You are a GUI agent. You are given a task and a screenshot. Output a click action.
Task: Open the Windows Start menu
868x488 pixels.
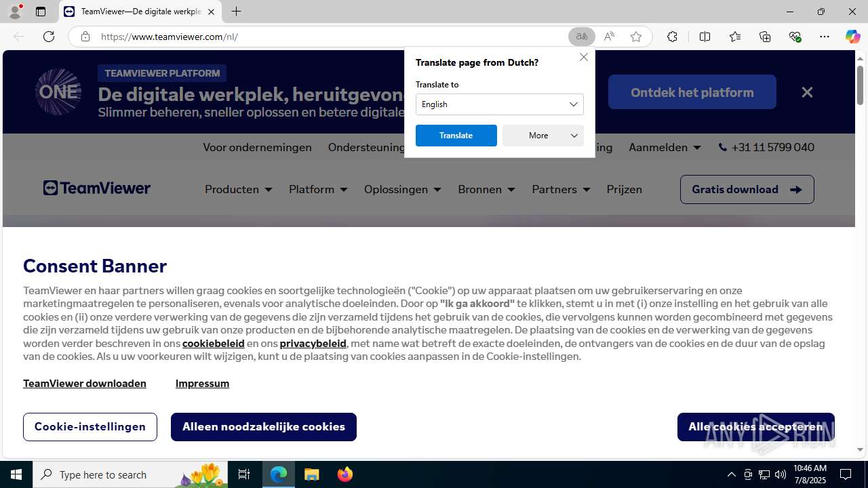click(x=16, y=474)
